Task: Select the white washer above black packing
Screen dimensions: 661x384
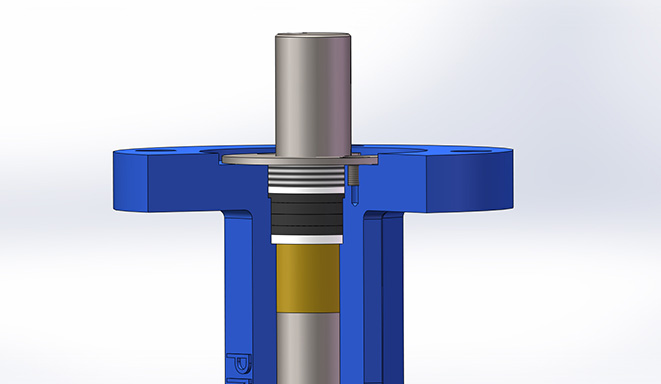Action: point(306,190)
